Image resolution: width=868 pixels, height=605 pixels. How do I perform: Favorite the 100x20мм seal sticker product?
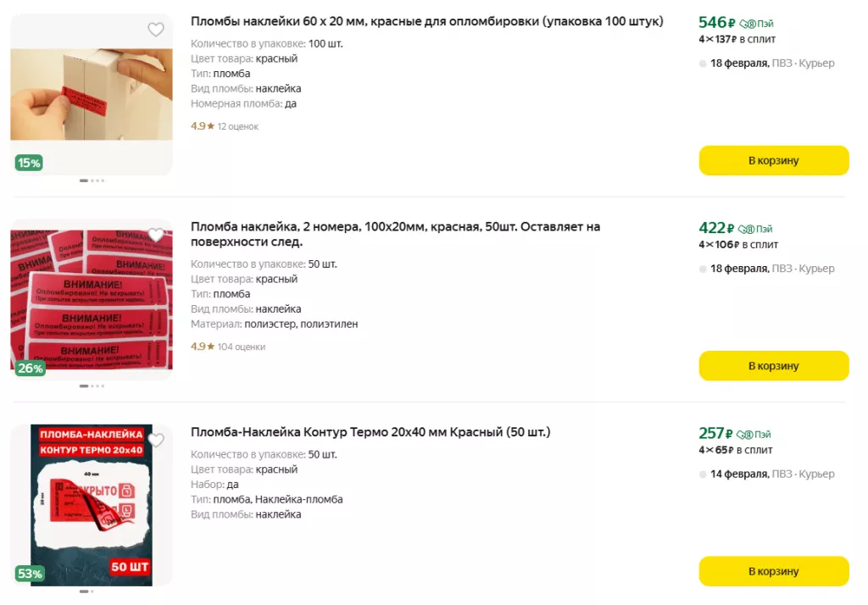coord(156,235)
